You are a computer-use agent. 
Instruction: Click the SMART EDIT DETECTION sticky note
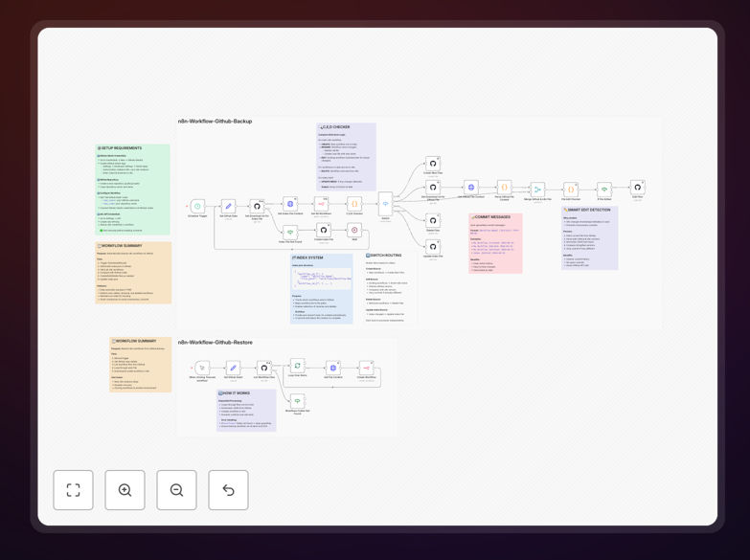(x=590, y=237)
